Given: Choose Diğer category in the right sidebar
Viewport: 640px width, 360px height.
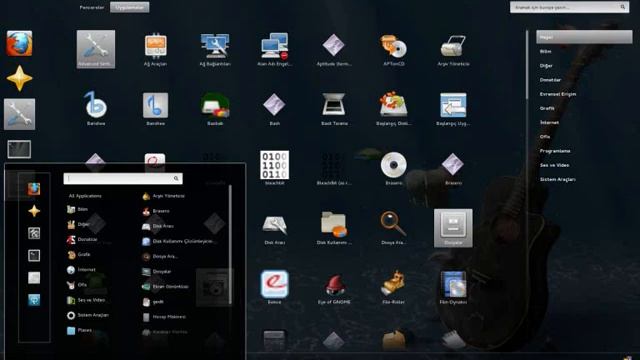Looking at the screenshot, I should [x=546, y=66].
